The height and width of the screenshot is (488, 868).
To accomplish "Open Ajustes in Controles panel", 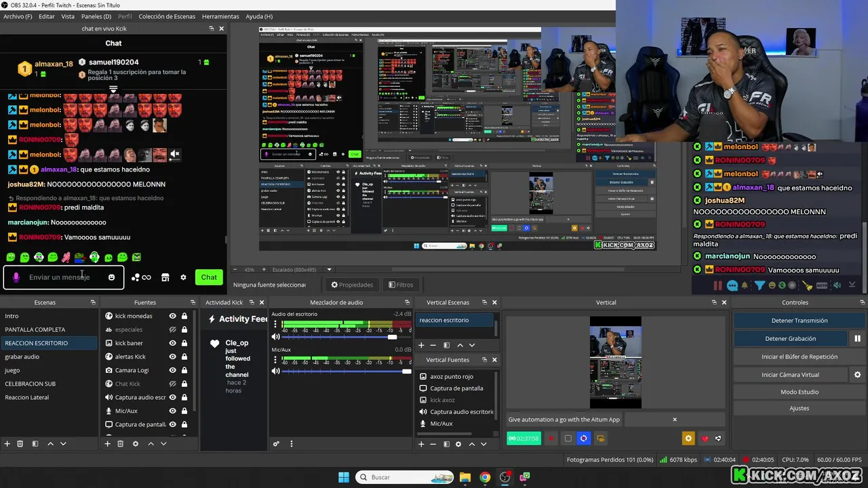I will (800, 408).
